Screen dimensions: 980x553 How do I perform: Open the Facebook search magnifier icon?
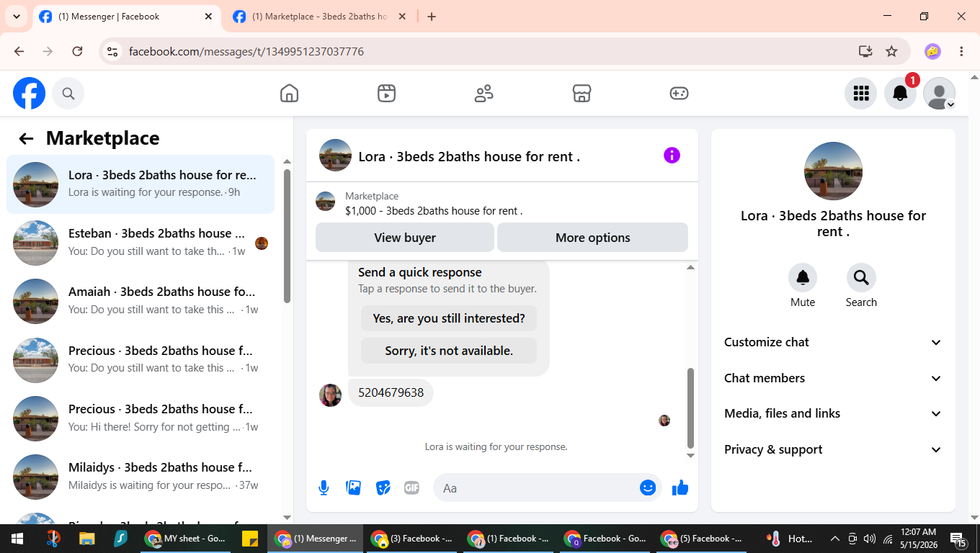[68, 94]
